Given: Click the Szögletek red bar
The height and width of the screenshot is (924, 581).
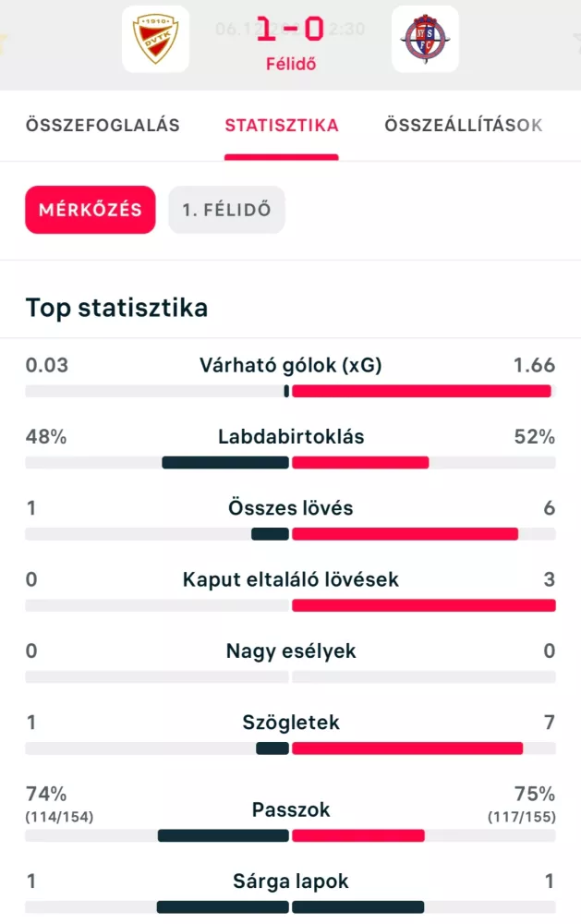Looking at the screenshot, I should 407,748.
